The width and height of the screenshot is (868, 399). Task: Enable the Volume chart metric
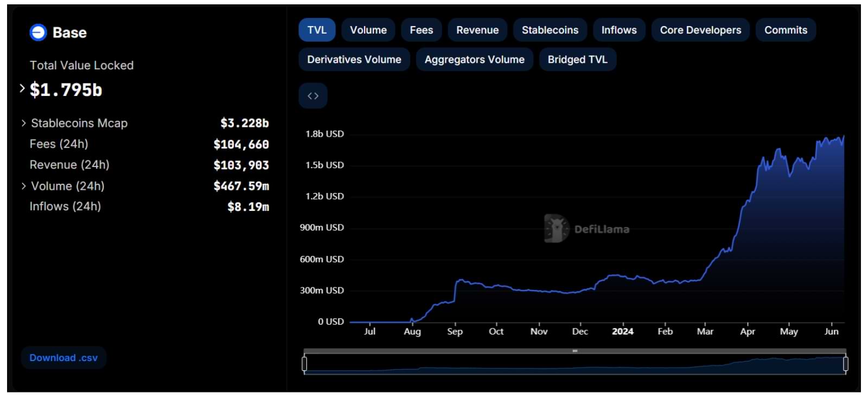click(x=368, y=30)
